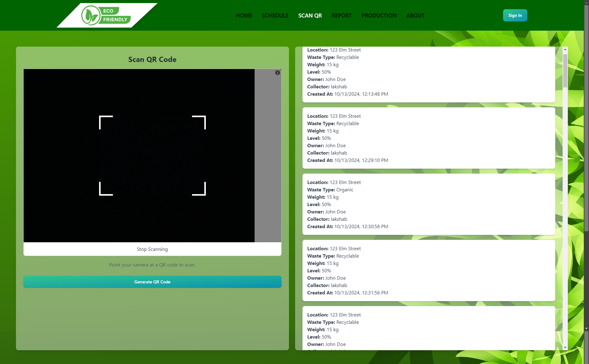Image resolution: width=589 pixels, height=364 pixels.
Task: Open the SCHEDULE page
Action: click(275, 15)
